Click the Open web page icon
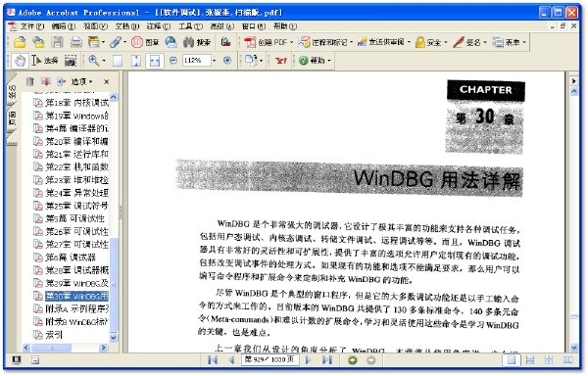 (x=38, y=42)
